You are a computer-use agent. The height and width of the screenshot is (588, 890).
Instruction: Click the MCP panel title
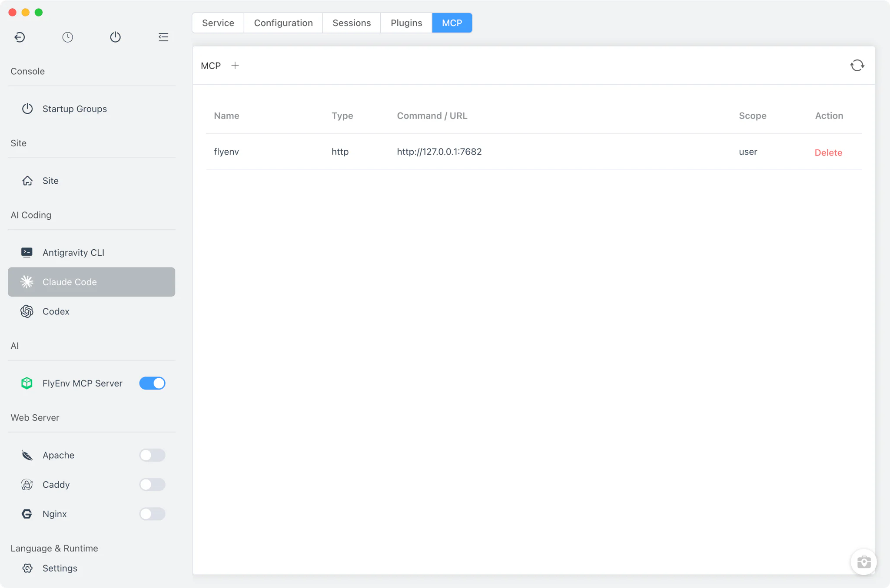click(211, 66)
